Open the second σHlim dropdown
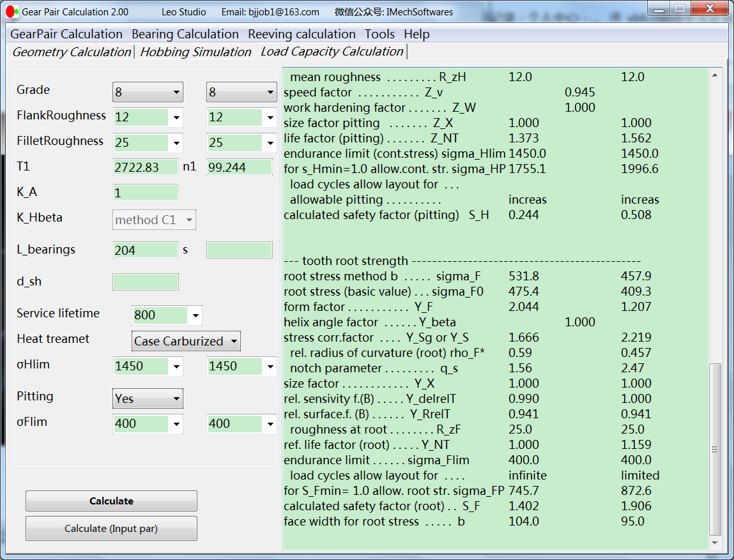 point(270,367)
